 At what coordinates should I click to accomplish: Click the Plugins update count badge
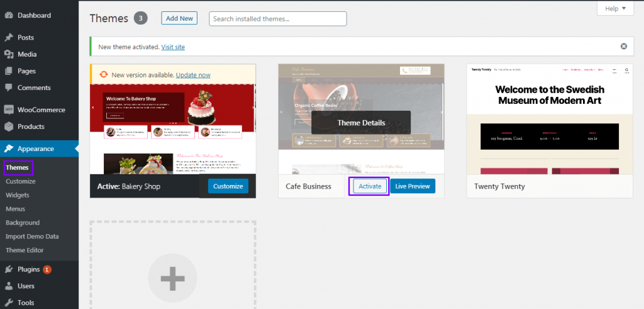(47, 269)
